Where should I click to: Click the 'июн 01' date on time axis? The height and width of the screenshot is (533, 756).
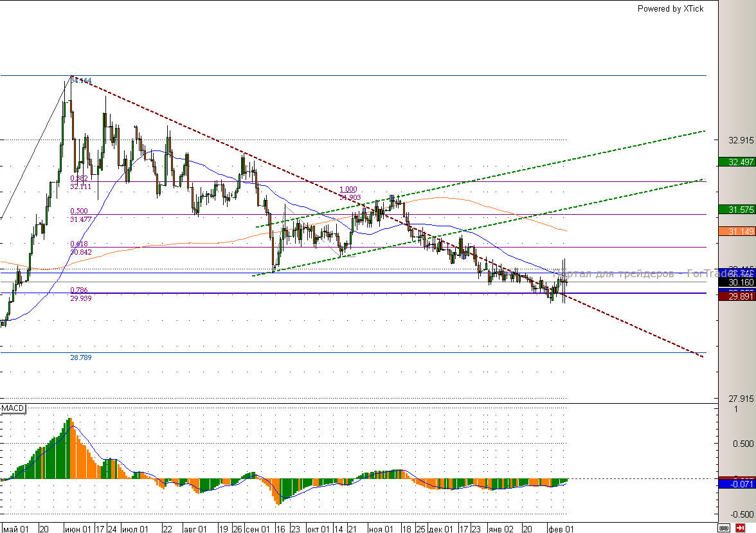pyautogui.click(x=78, y=528)
